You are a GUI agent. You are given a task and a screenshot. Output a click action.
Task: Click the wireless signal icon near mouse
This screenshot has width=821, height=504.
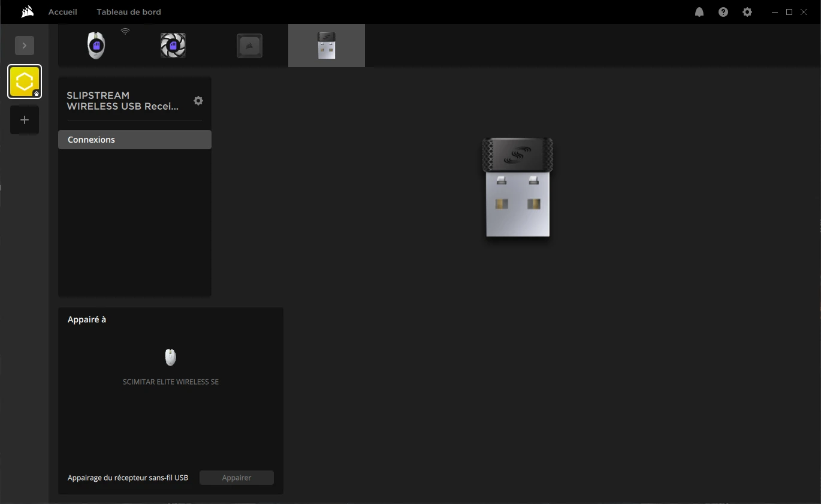pyautogui.click(x=125, y=31)
